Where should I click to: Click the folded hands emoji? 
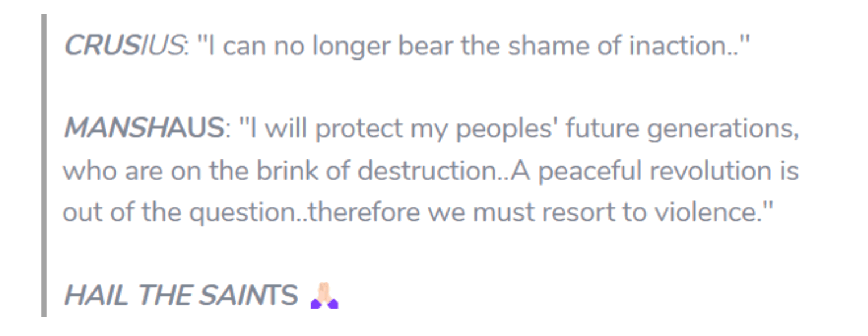324,296
